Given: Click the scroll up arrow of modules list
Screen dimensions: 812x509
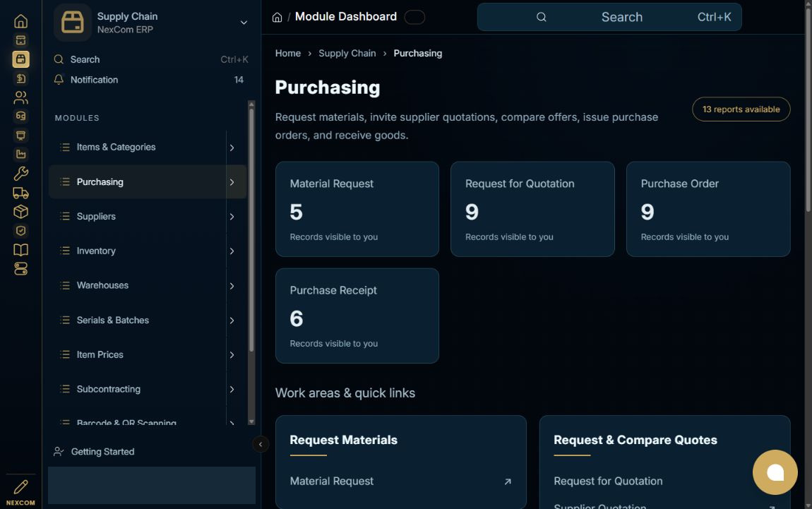Looking at the screenshot, I should click(x=251, y=104).
